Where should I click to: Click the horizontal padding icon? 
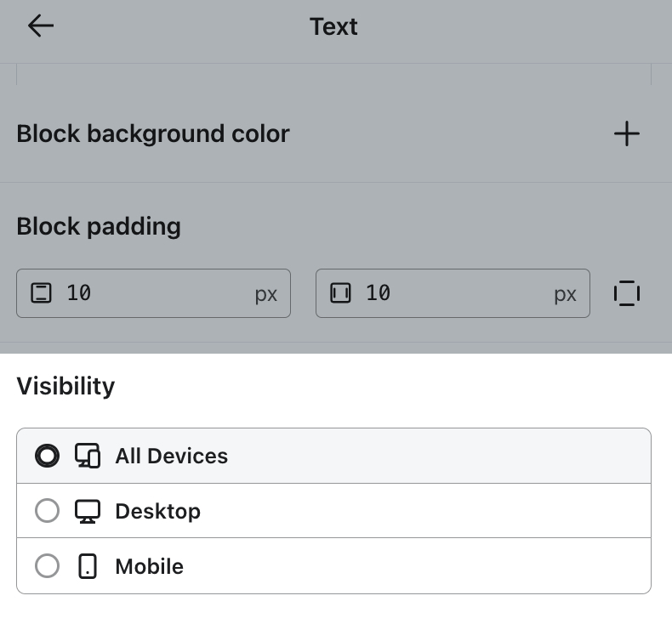(340, 293)
